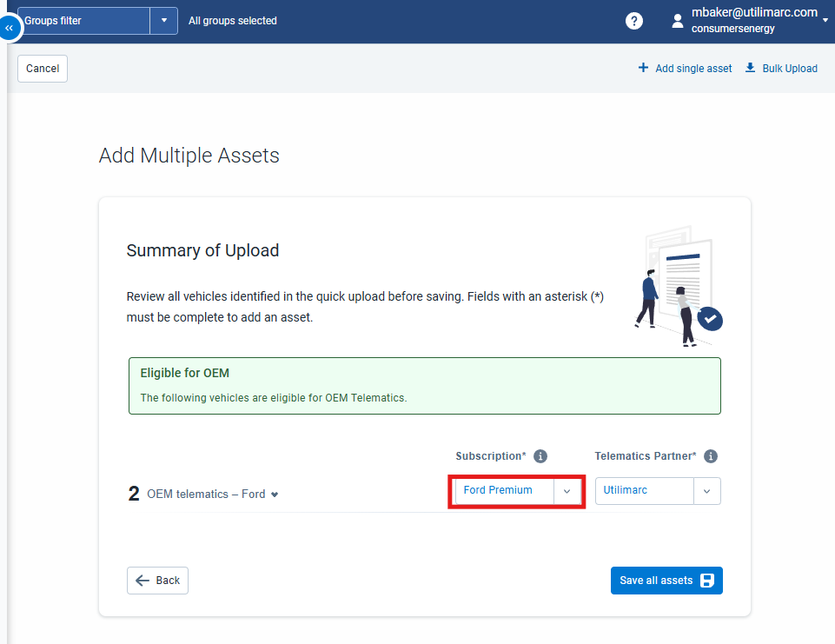Click the user profile avatar icon
The width and height of the screenshot is (835, 644).
[678, 21]
